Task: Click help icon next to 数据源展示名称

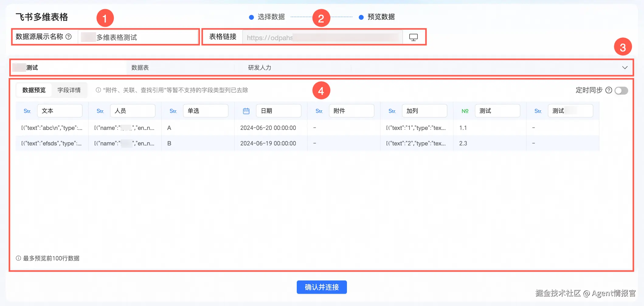Action: [69, 37]
